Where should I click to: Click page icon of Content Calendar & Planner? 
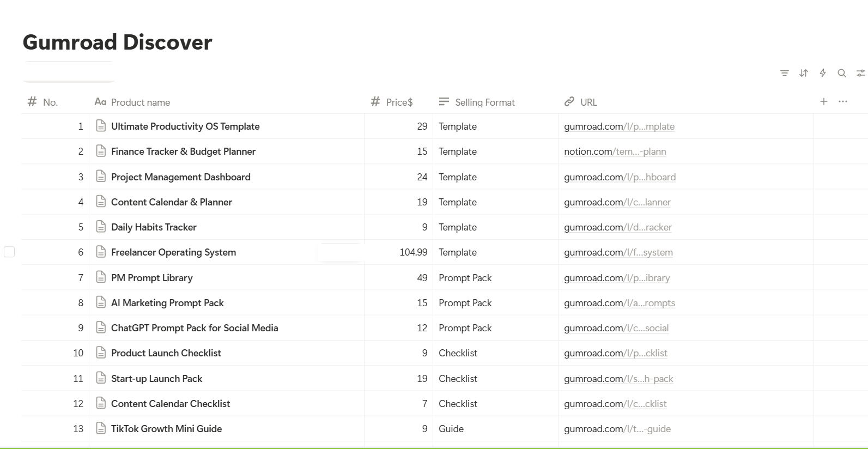coord(101,202)
